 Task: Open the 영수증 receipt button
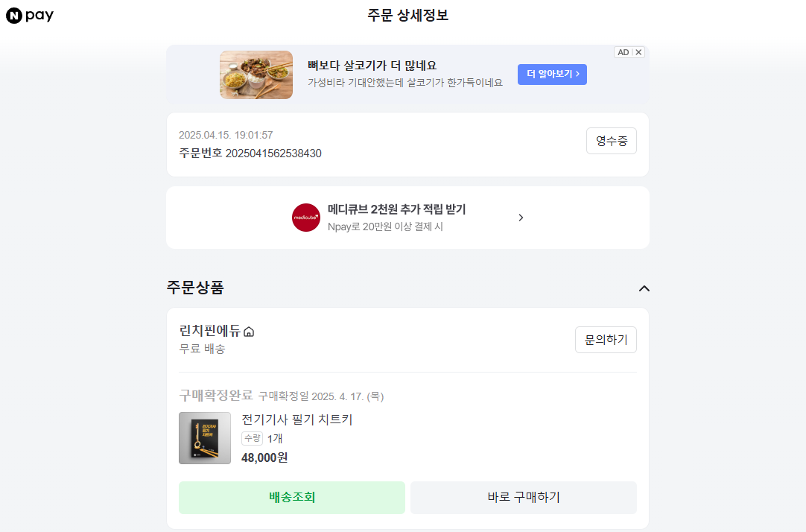pyautogui.click(x=611, y=141)
